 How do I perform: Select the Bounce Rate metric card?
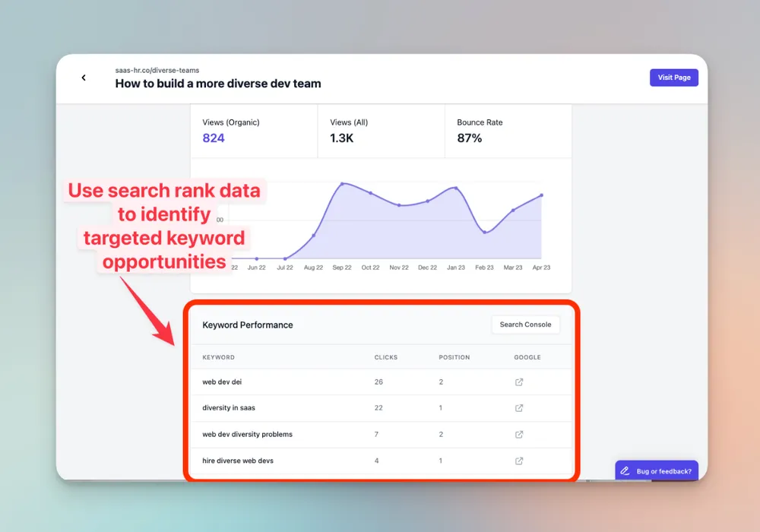coord(508,131)
